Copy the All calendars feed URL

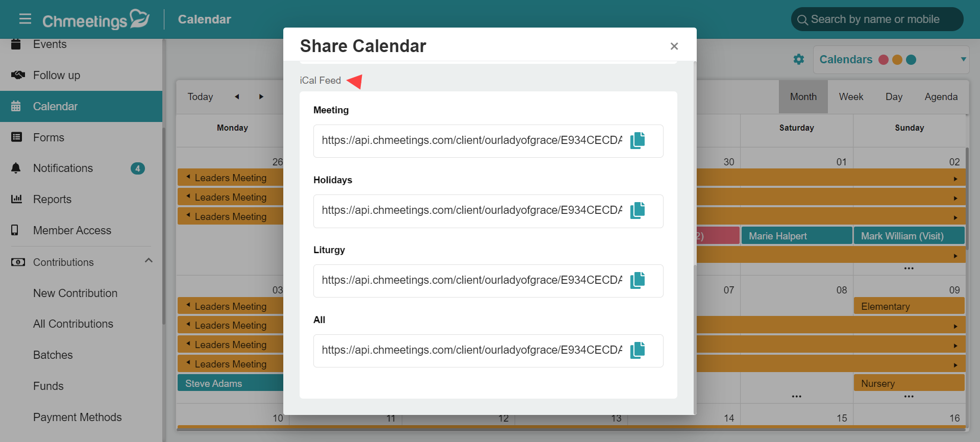[638, 350]
